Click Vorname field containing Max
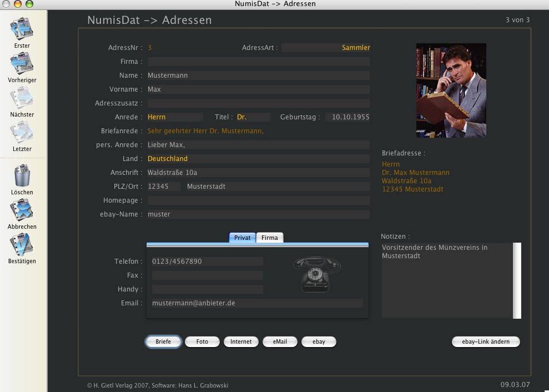The height and width of the screenshot is (392, 549). 258,89
